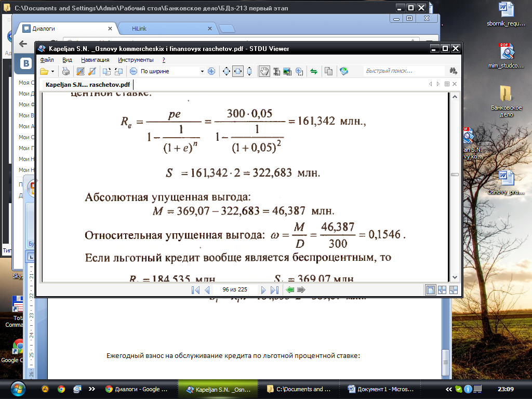Screen dimensions: 532x399
Task: Open the ? help menu
Action: 164,60
